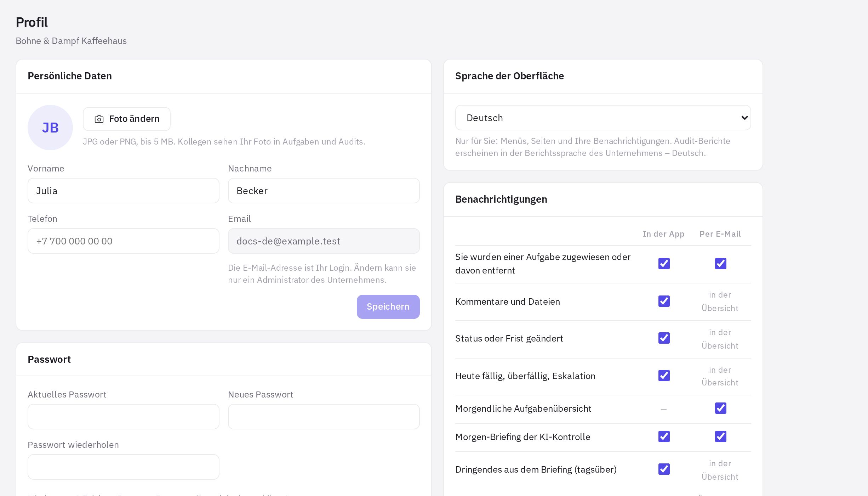868x496 pixels.
Task: Focus the Passwort wiederholen field
Action: click(x=124, y=467)
